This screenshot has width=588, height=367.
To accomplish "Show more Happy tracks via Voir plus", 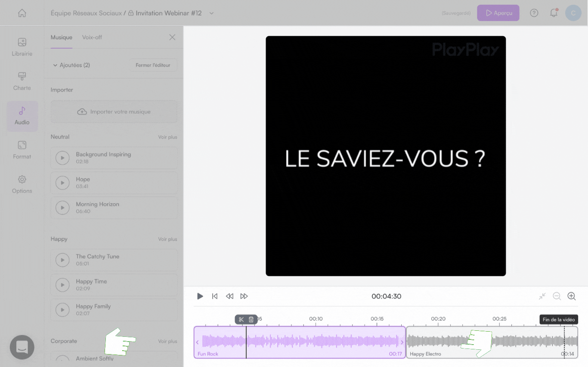I will click(x=167, y=239).
